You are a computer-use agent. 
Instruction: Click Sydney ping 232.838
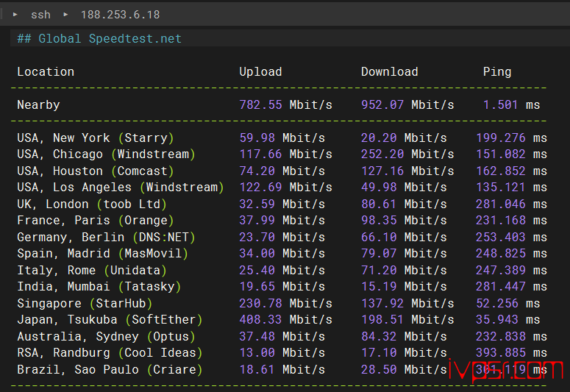tap(501, 336)
